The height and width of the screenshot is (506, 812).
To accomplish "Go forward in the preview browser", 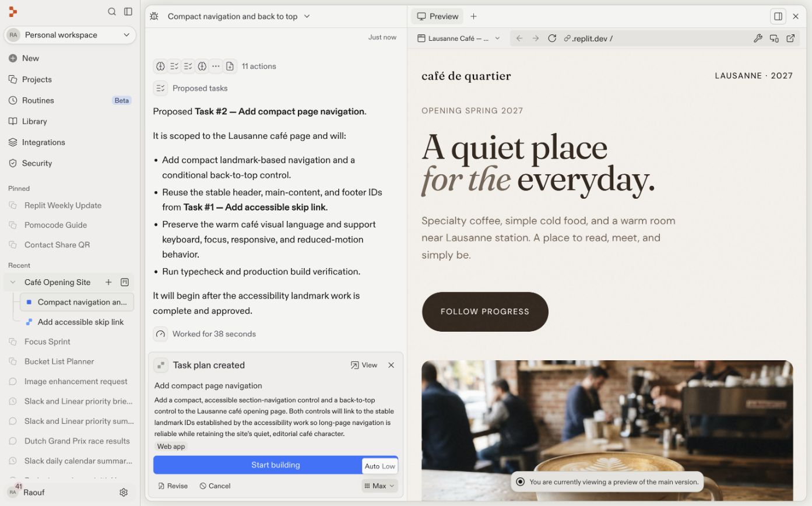I will coord(536,38).
